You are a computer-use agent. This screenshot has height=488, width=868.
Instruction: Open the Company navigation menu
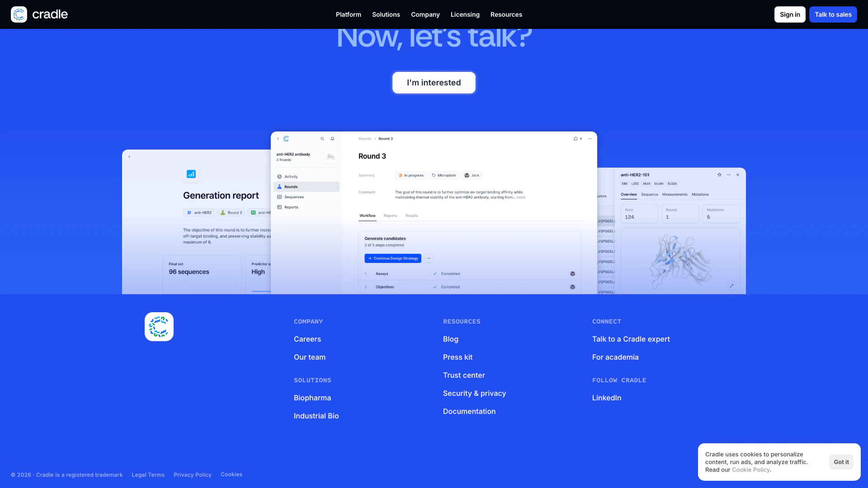point(425,14)
